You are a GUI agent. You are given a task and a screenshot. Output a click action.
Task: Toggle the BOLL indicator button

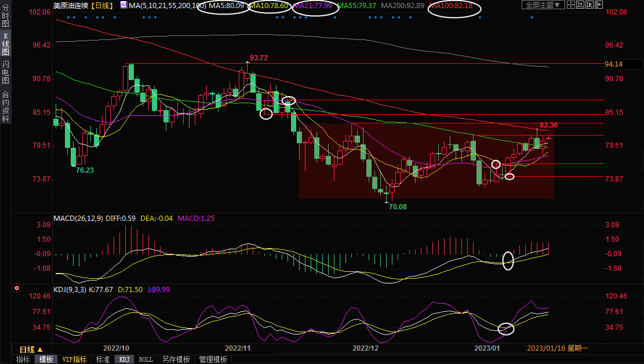tap(146, 359)
